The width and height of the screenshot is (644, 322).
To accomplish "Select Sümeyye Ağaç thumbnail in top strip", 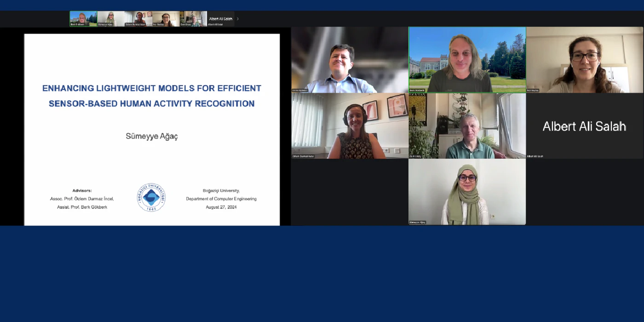I will point(110,19).
